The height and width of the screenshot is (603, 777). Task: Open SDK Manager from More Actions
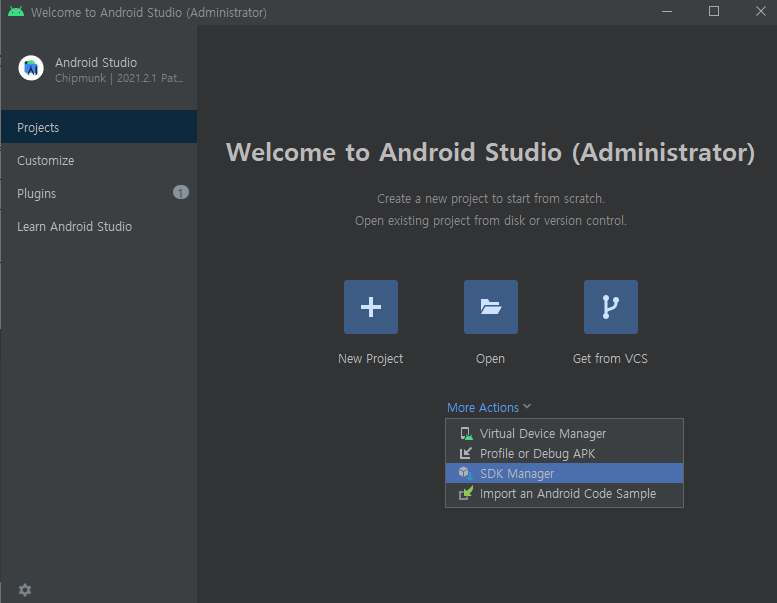(564, 473)
